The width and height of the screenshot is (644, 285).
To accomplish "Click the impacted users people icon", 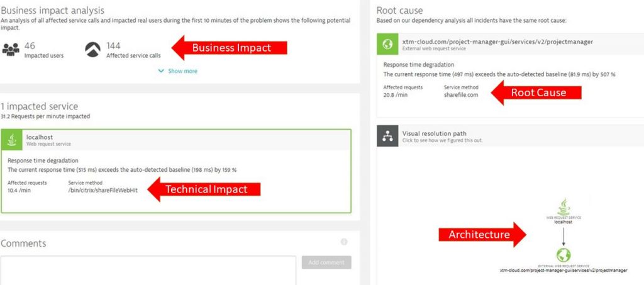I will coord(11,50).
